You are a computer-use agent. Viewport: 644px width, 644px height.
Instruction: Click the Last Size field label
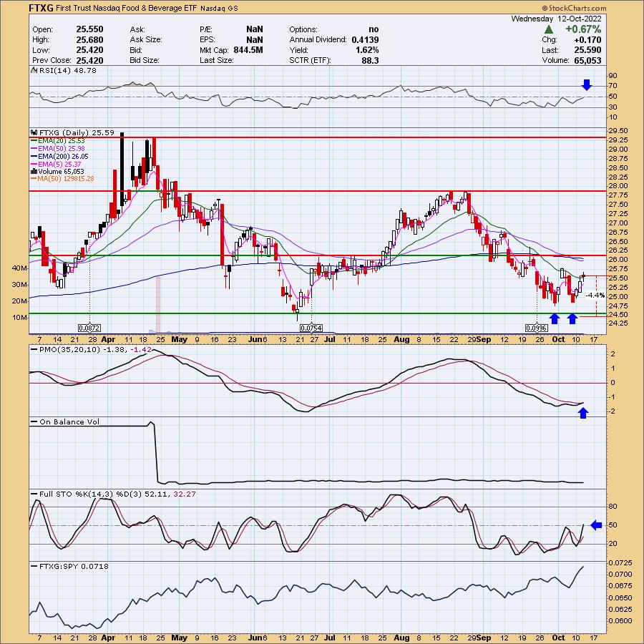216,60
